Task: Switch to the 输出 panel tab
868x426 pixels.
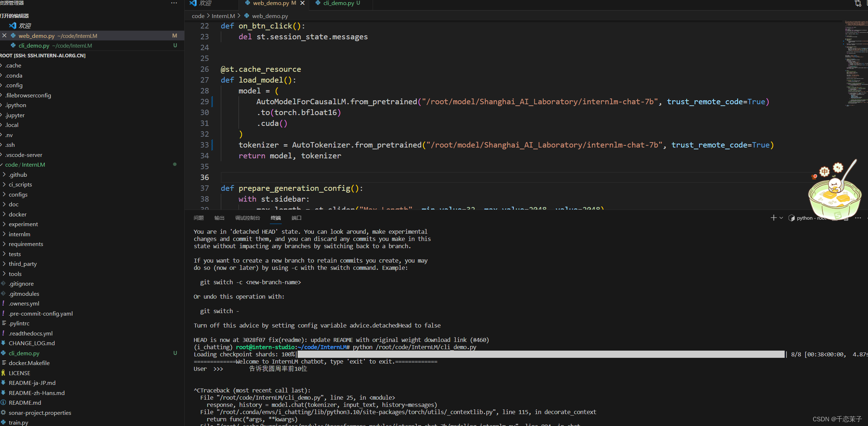Action: [x=219, y=218]
